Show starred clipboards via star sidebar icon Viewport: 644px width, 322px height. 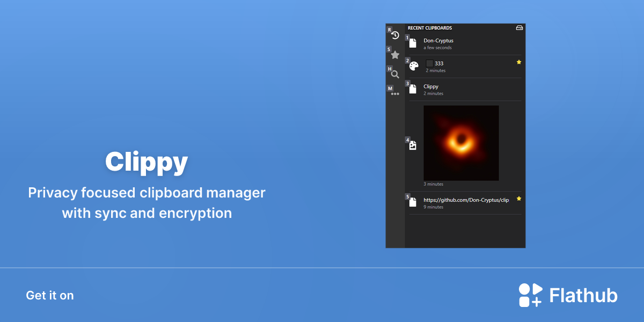pyautogui.click(x=395, y=55)
